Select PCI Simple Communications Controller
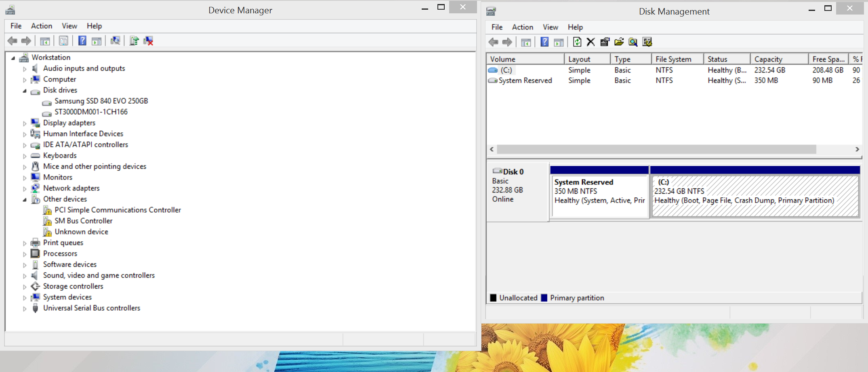 [118, 210]
